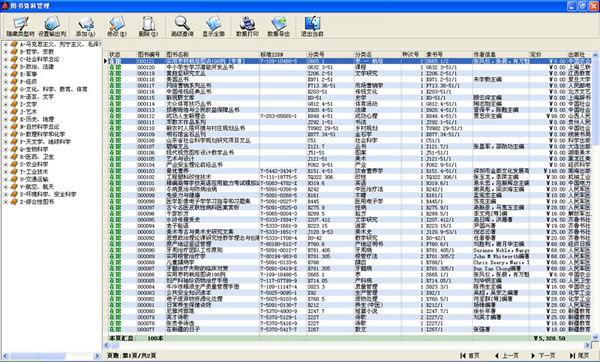Select N-自然科学总论 category in tree
This screenshot has width=600, height=362.
click(39, 127)
